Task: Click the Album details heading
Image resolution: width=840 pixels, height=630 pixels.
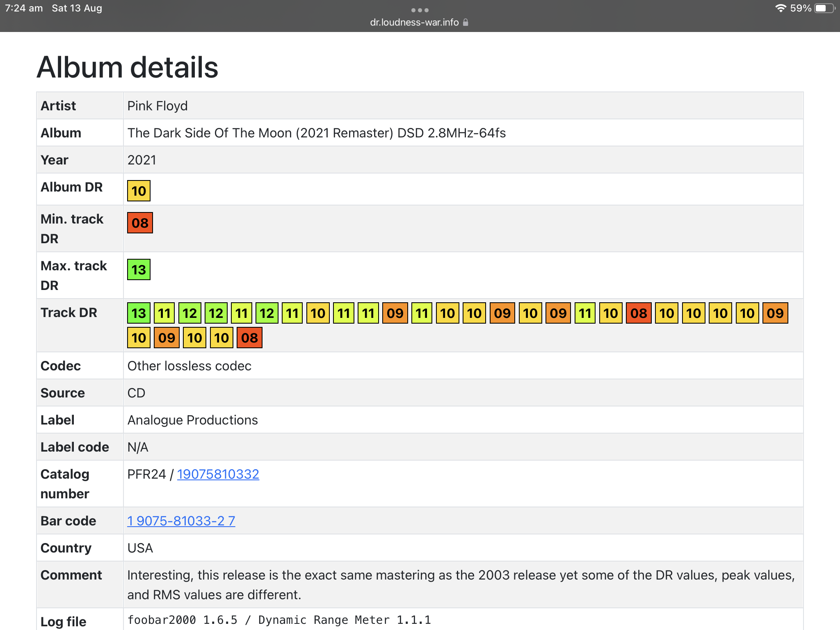Action: (x=128, y=67)
